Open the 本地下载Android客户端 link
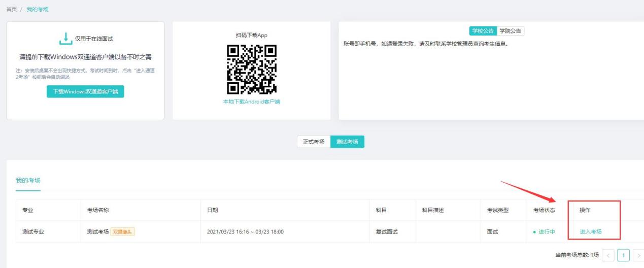Screen dimensions: 644x268 click(252, 102)
